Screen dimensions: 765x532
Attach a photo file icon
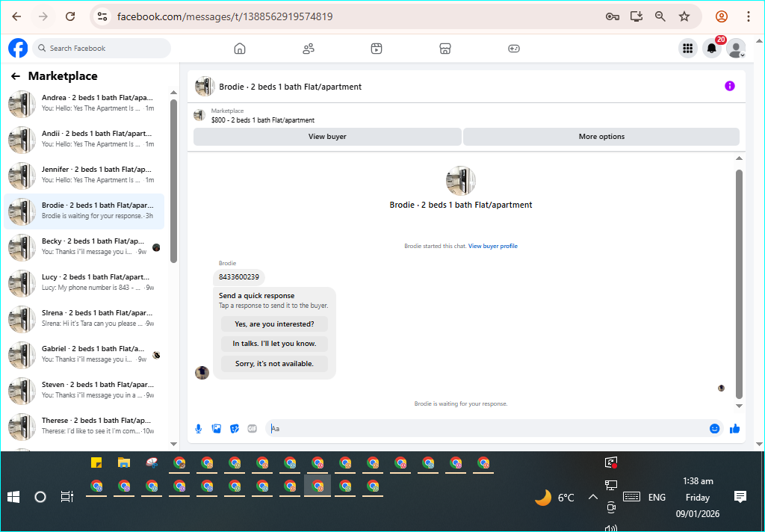point(216,429)
